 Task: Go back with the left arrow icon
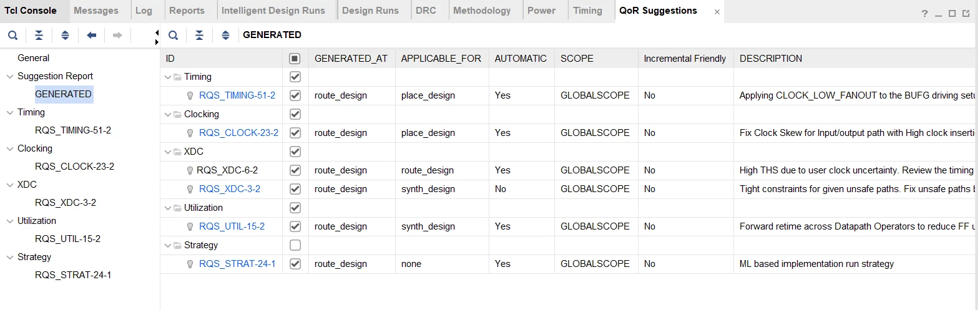click(91, 36)
